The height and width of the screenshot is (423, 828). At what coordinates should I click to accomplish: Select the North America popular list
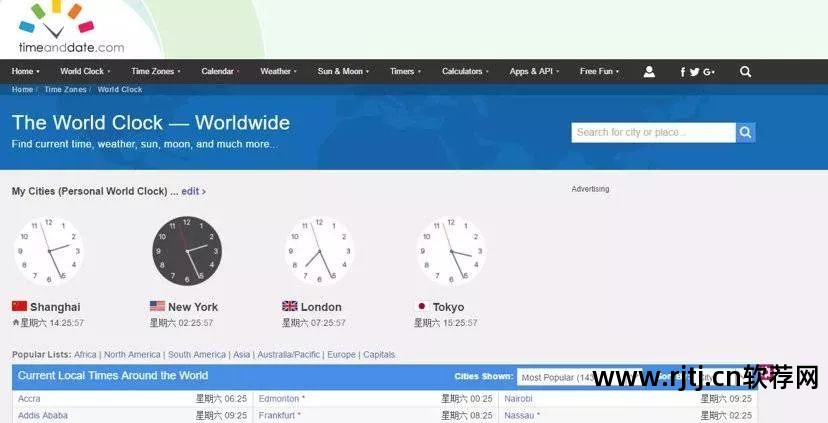coord(132,355)
